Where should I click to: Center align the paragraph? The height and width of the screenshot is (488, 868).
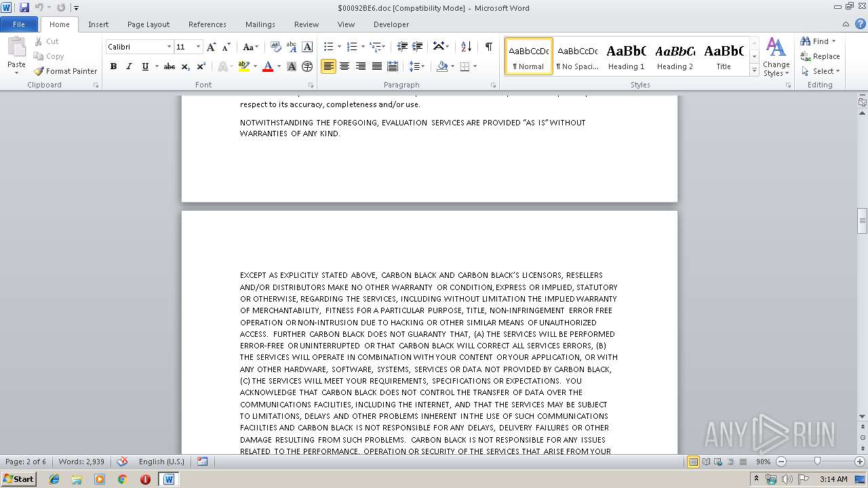[x=344, y=66]
